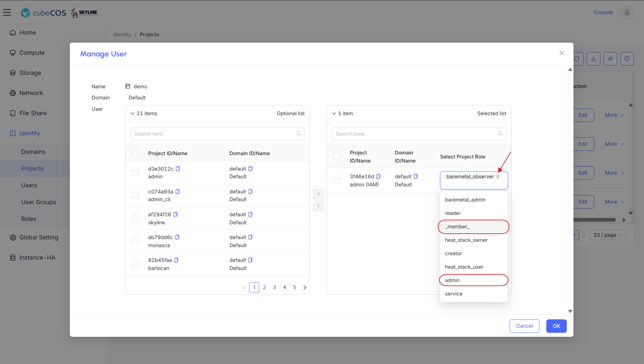644x364 pixels.
Task: Check the skyline row checkbox
Action: tap(135, 218)
